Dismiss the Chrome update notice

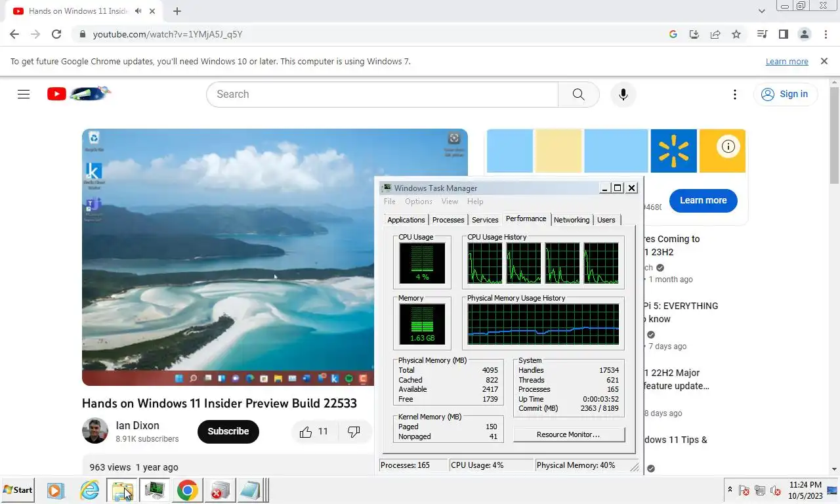click(x=824, y=61)
